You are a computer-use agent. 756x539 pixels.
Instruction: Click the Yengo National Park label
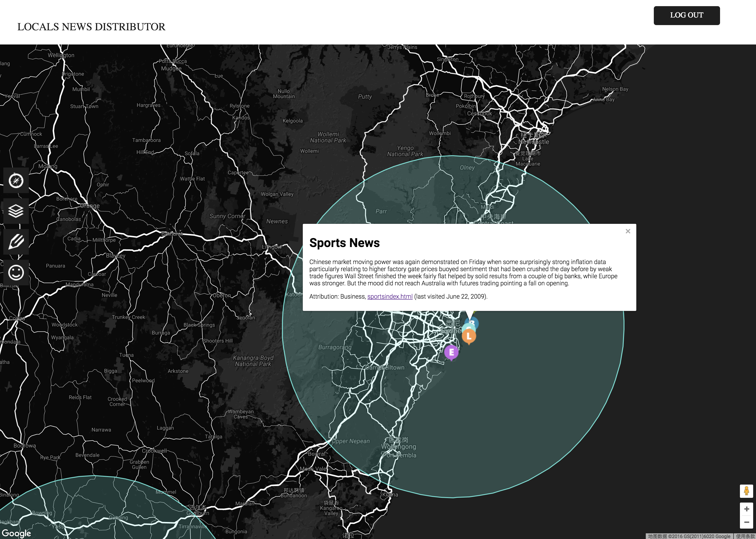pos(405,151)
